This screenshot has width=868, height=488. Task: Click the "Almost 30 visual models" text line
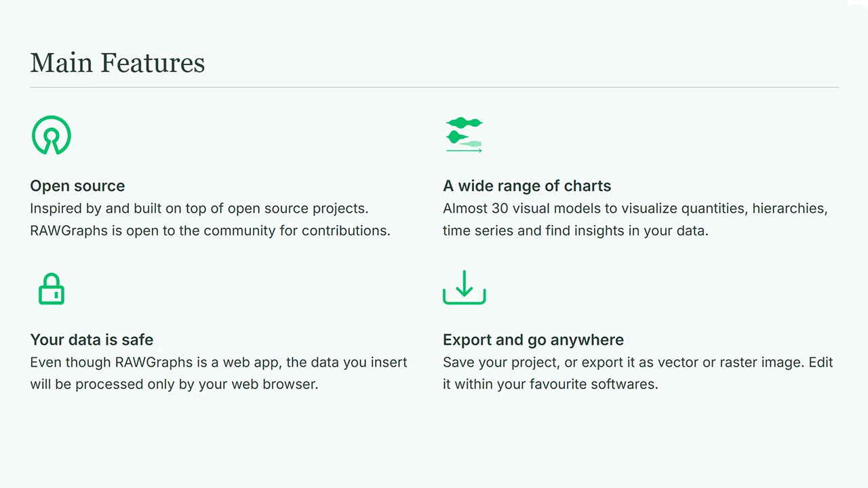coord(635,209)
